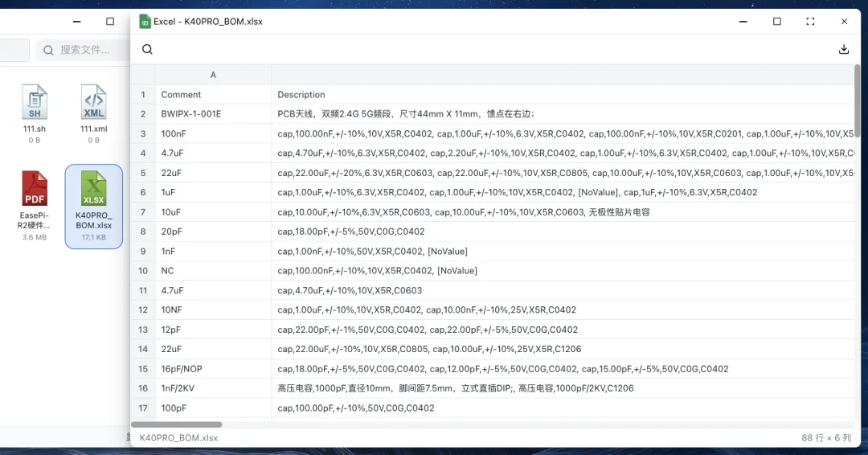This screenshot has width=868, height=455.
Task: Click the download icon in viewer toolbar
Action: click(844, 49)
